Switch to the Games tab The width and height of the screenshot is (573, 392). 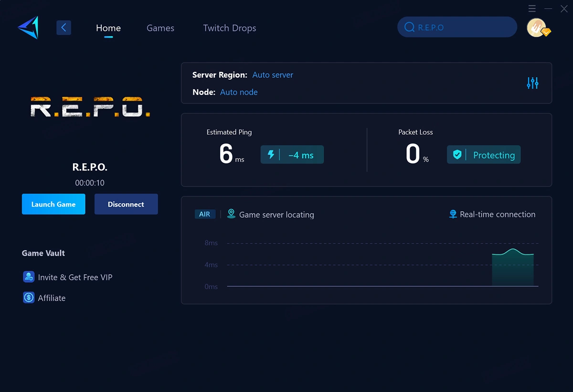pyautogui.click(x=160, y=28)
